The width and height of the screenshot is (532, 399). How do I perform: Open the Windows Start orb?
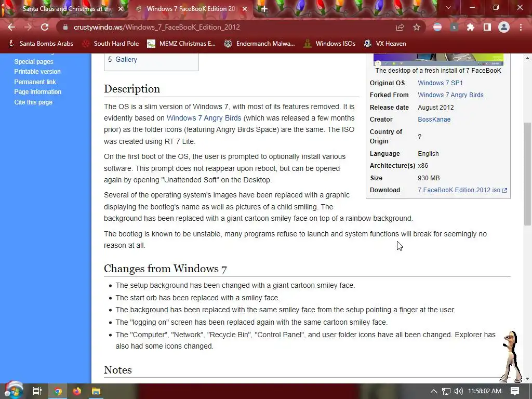(x=14, y=391)
